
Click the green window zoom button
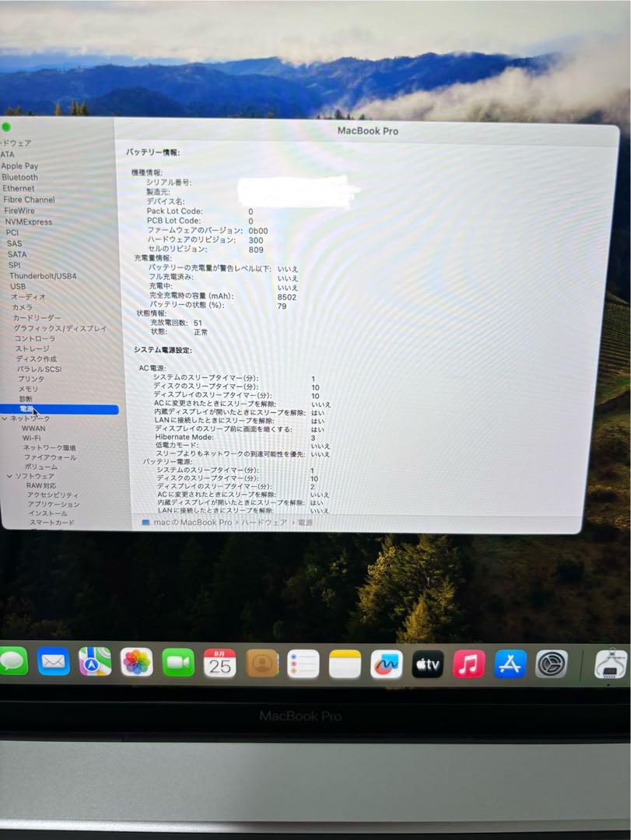(x=6, y=128)
